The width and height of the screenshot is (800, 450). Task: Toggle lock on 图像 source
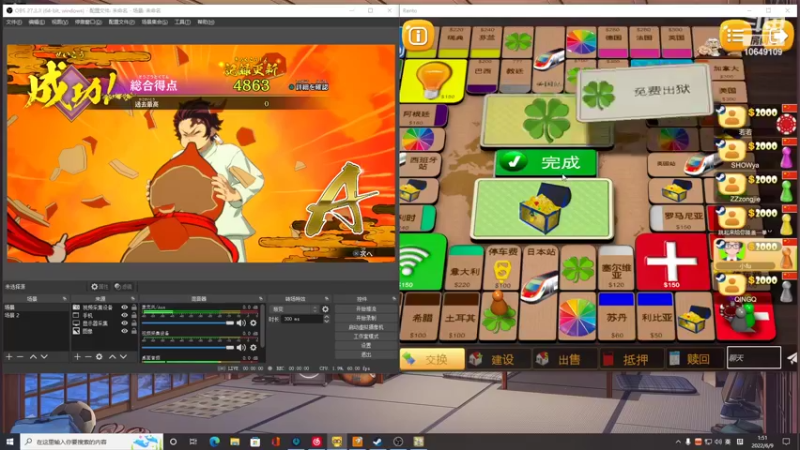[x=134, y=331]
